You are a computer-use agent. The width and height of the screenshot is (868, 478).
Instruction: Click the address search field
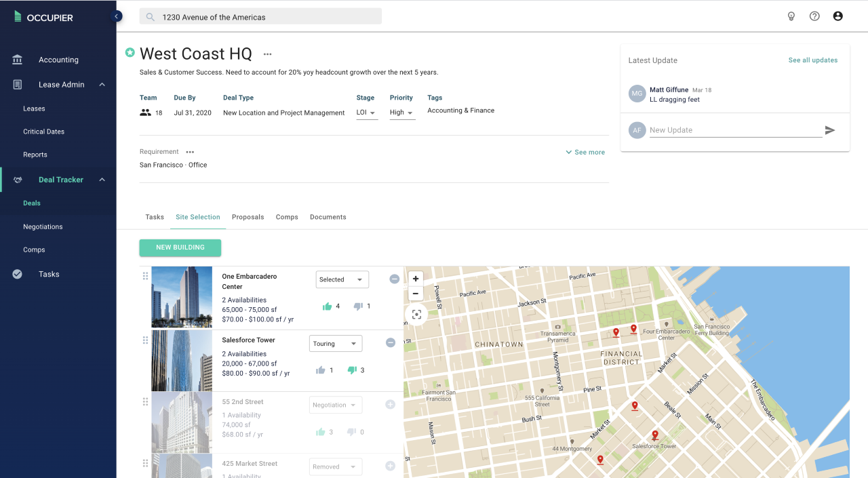260,17
